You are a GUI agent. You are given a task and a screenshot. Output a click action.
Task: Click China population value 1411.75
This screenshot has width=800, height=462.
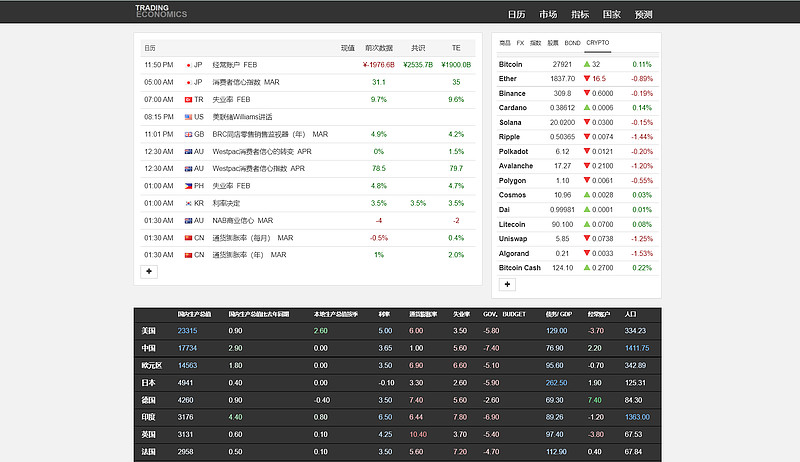[637, 348]
